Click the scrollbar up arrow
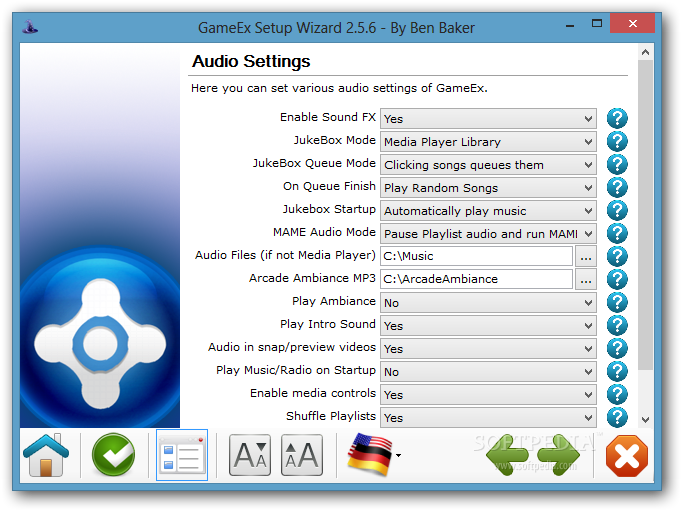682x511 pixels. point(645,52)
